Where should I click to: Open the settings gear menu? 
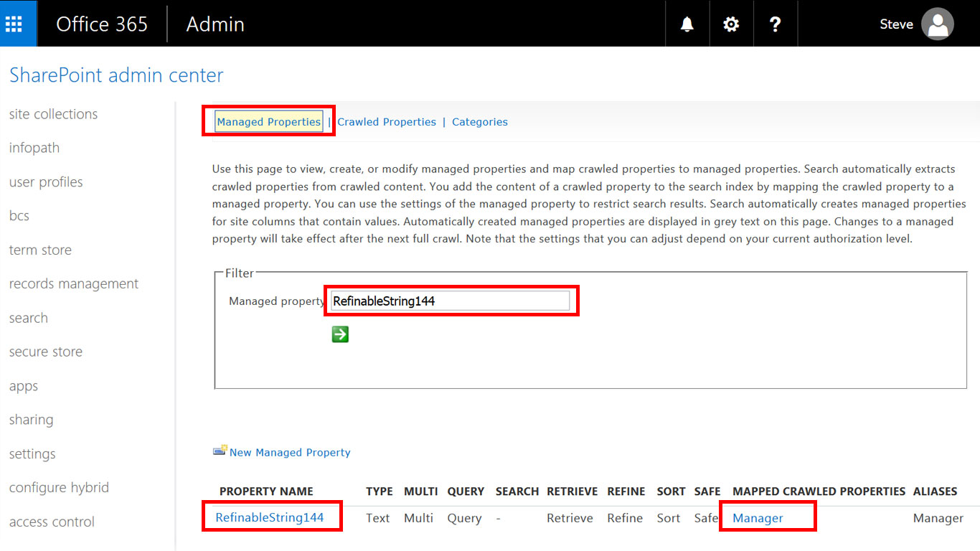(x=730, y=24)
